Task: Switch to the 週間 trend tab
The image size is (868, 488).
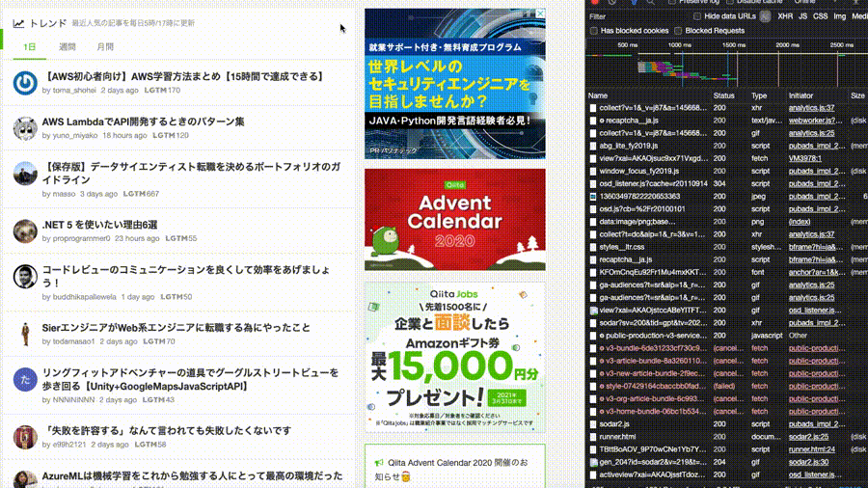Action: tap(68, 47)
